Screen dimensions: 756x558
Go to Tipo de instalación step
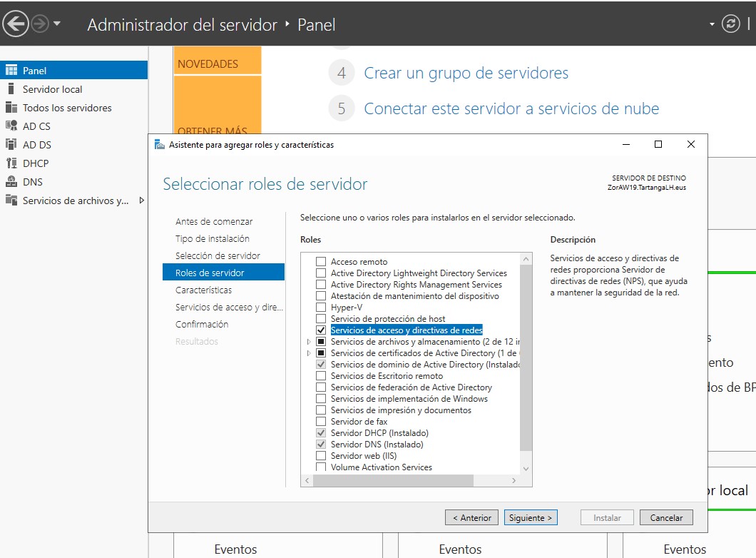tap(212, 238)
